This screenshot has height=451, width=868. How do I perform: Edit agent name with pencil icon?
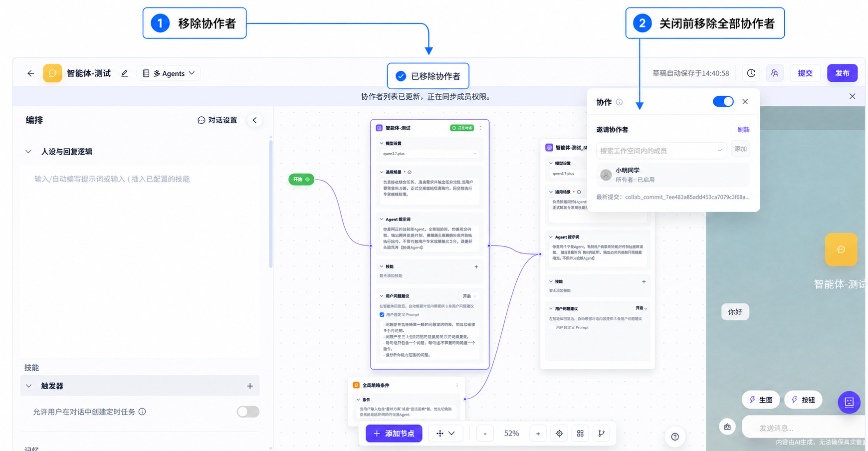point(125,73)
